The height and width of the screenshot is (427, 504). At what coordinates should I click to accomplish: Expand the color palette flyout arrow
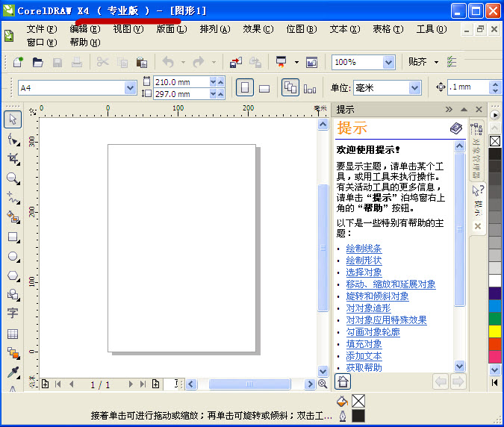[x=495, y=115]
